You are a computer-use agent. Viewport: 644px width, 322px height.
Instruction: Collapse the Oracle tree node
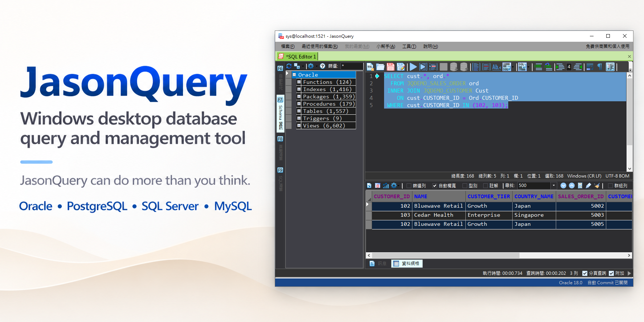(294, 75)
